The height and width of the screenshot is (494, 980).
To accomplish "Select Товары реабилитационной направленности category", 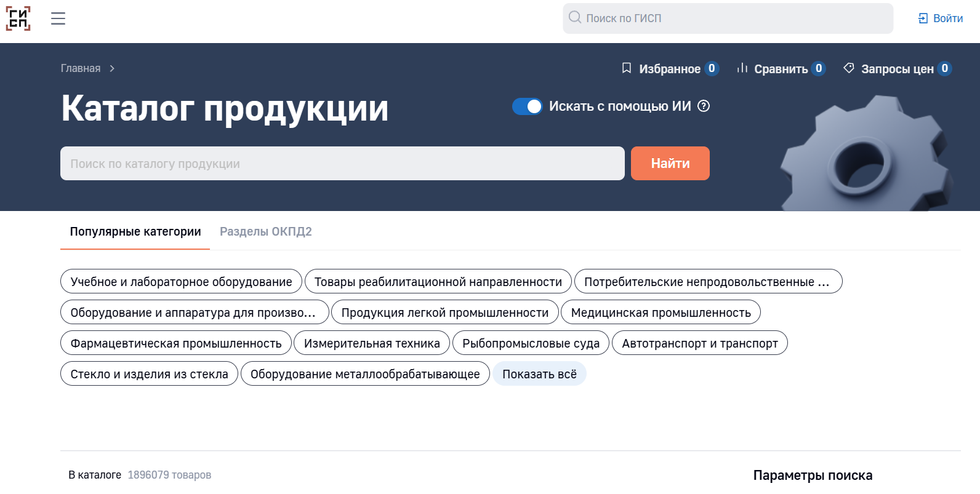I will (438, 281).
